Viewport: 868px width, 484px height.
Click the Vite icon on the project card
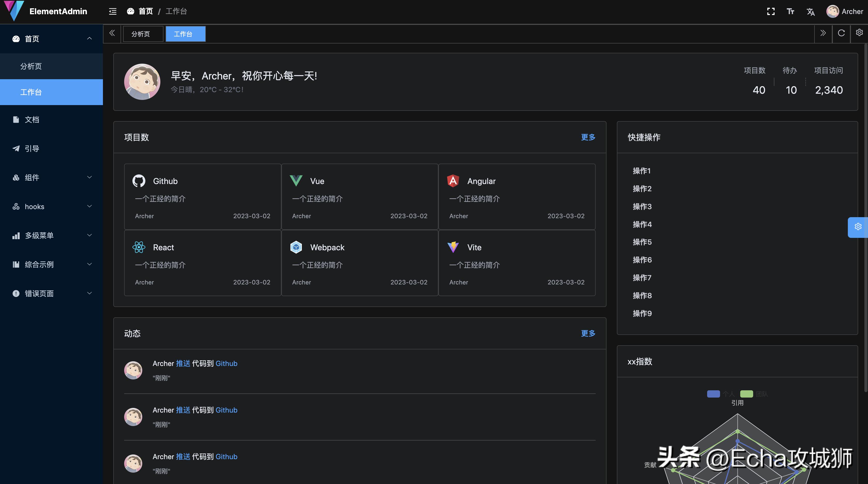coord(453,247)
